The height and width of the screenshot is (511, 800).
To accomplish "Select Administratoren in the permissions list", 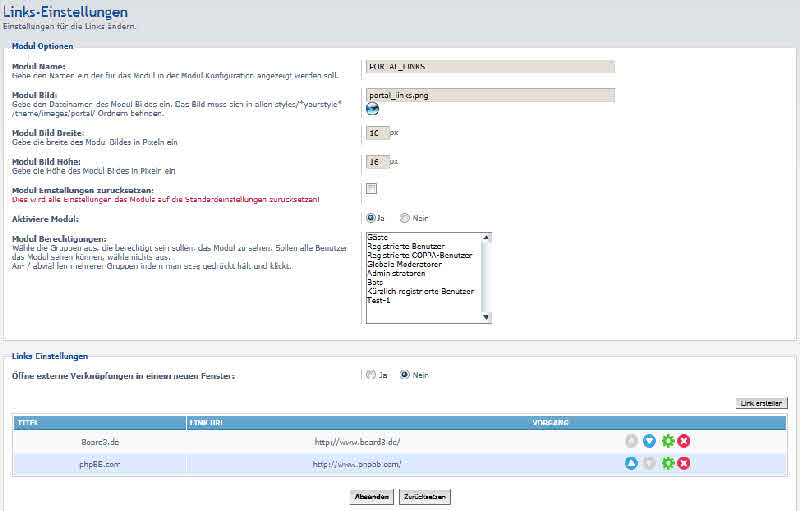I will (x=396, y=273).
